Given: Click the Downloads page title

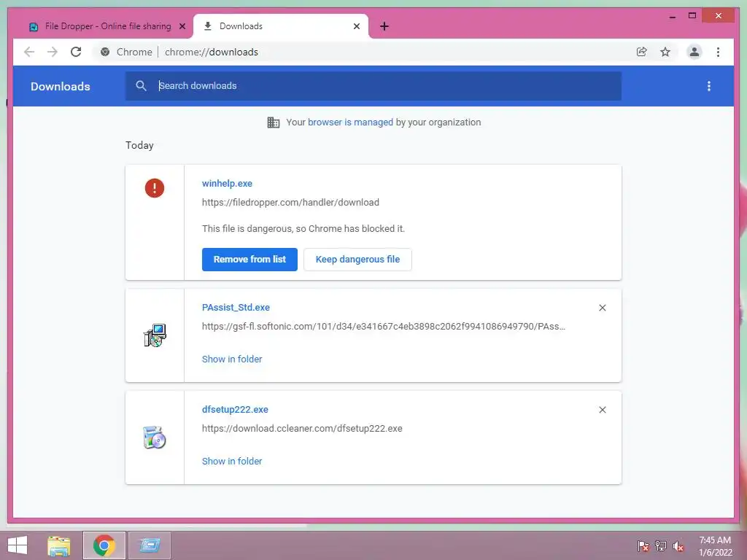Looking at the screenshot, I should pos(61,86).
